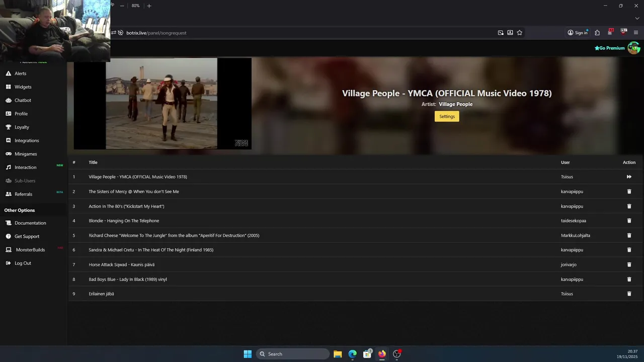Delete the Horse Attack Sqwad request
The width and height of the screenshot is (644, 362).
[x=629, y=264]
